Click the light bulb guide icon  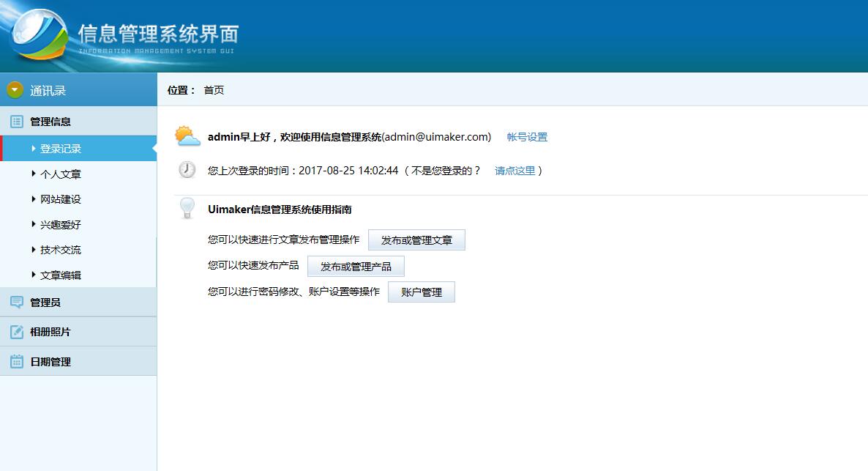(187, 209)
